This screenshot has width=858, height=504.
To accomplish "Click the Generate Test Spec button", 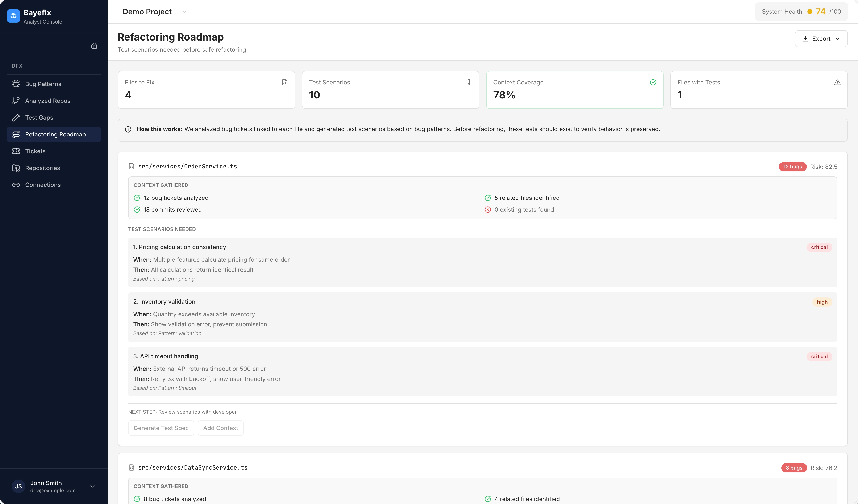I will click(161, 428).
